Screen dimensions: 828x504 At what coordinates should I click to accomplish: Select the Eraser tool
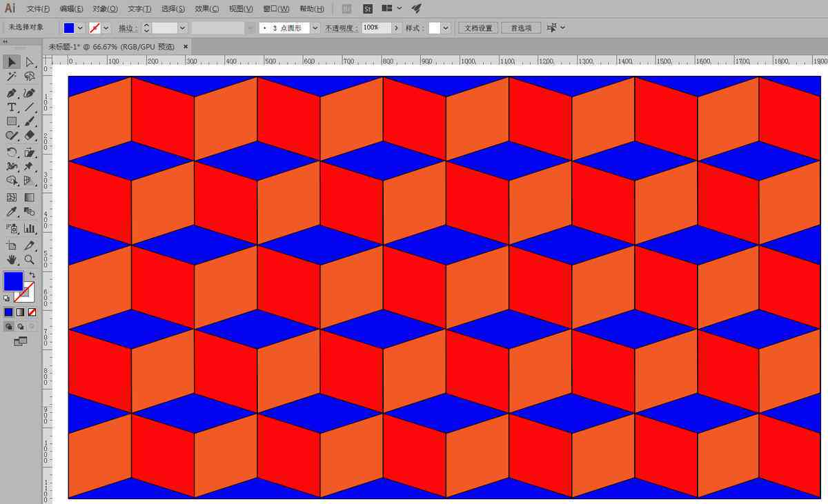[x=30, y=136]
